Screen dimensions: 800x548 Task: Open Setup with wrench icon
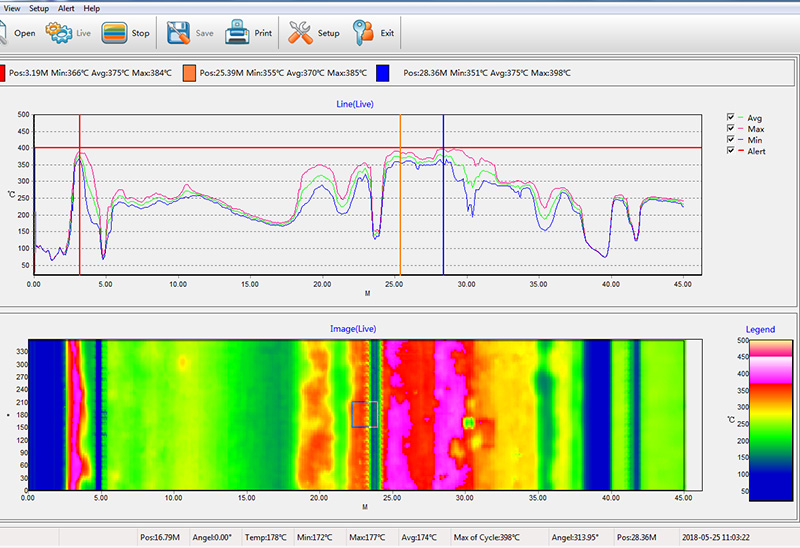click(300, 33)
